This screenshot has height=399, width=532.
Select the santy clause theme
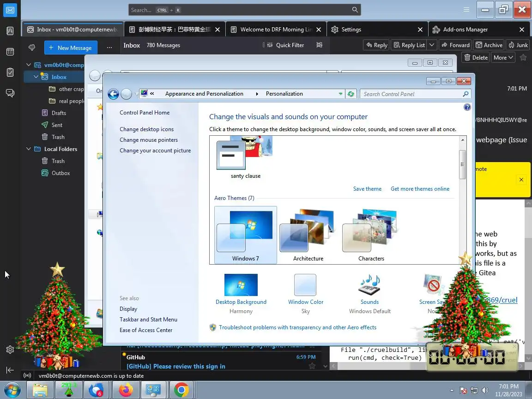point(245,158)
